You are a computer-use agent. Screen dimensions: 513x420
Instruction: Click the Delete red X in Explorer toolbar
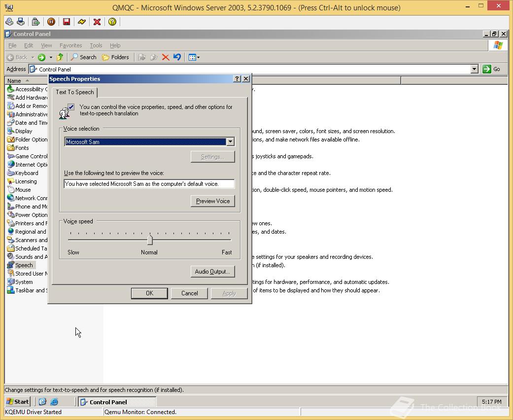166,57
